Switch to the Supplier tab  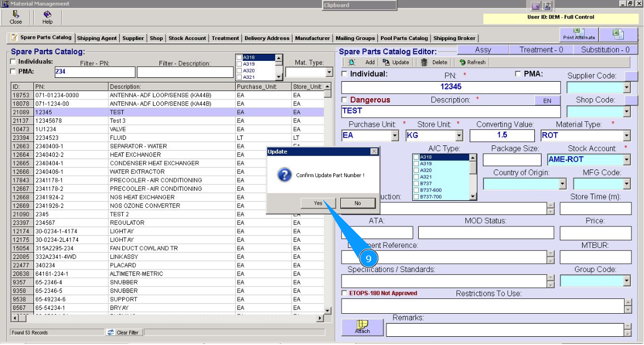[133, 38]
